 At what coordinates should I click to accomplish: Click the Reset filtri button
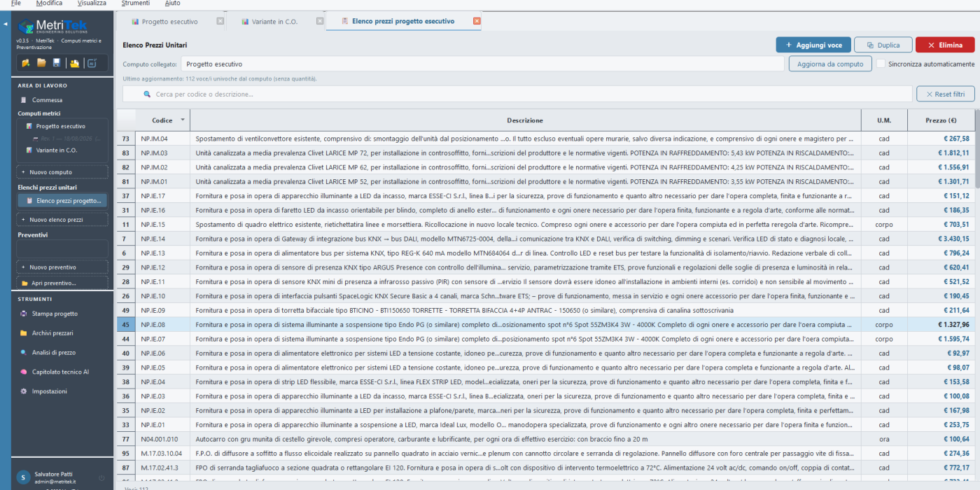tap(945, 94)
